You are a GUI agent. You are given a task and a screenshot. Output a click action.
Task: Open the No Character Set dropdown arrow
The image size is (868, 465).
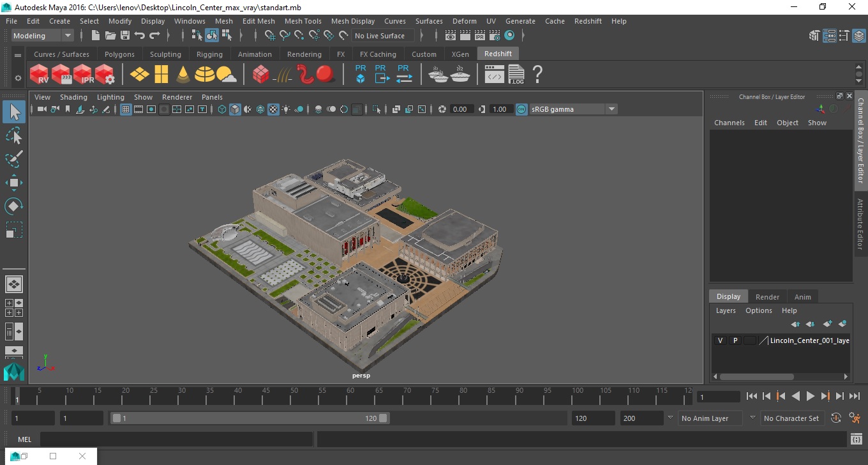[752, 418]
